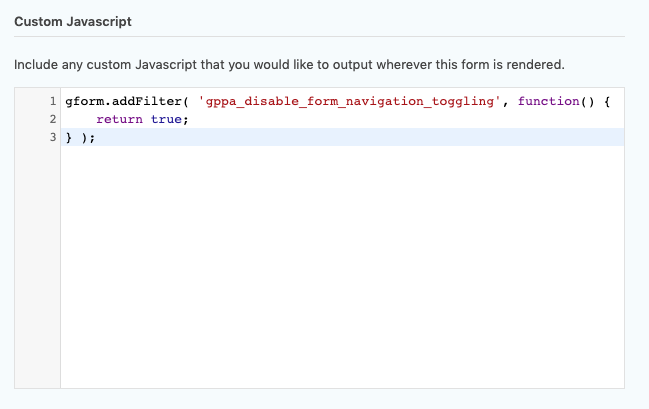The height and width of the screenshot is (409, 649).
Task: Click the opening curly brace ending line 1
Action: point(607,101)
